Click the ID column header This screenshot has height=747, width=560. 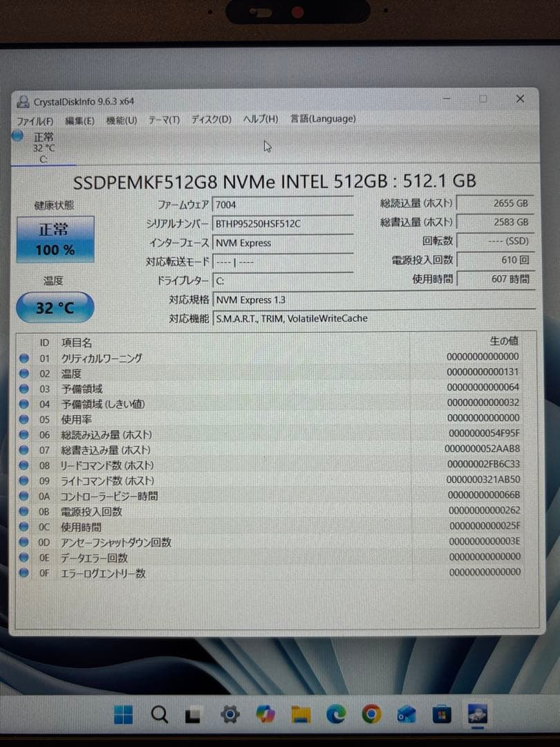pyautogui.click(x=44, y=342)
